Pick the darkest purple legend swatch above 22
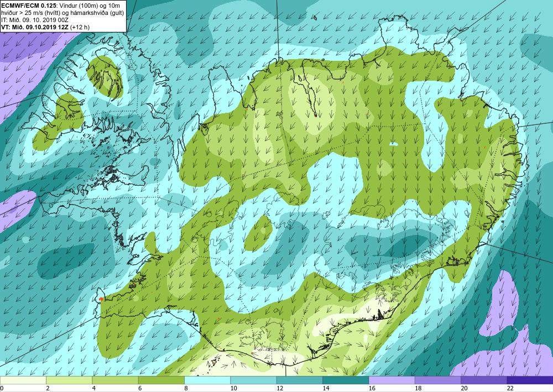Image resolution: width=553 pixels, height=392 pixels. [530, 380]
